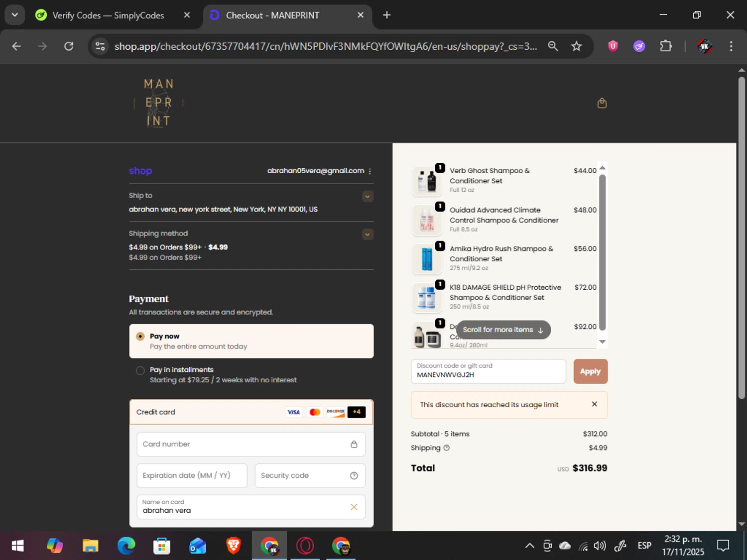Screen dimensions: 747x560
Task: Open the Chrome three-dot menu
Action: [x=731, y=46]
